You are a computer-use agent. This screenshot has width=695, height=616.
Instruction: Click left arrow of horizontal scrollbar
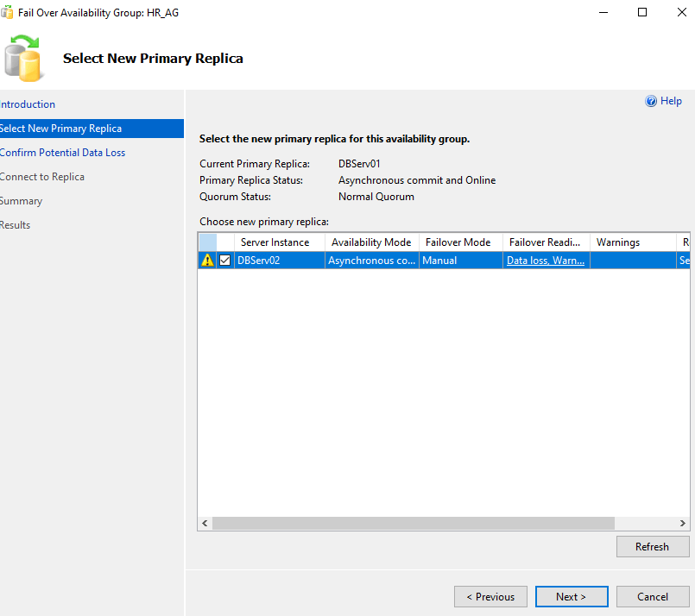[x=205, y=523]
